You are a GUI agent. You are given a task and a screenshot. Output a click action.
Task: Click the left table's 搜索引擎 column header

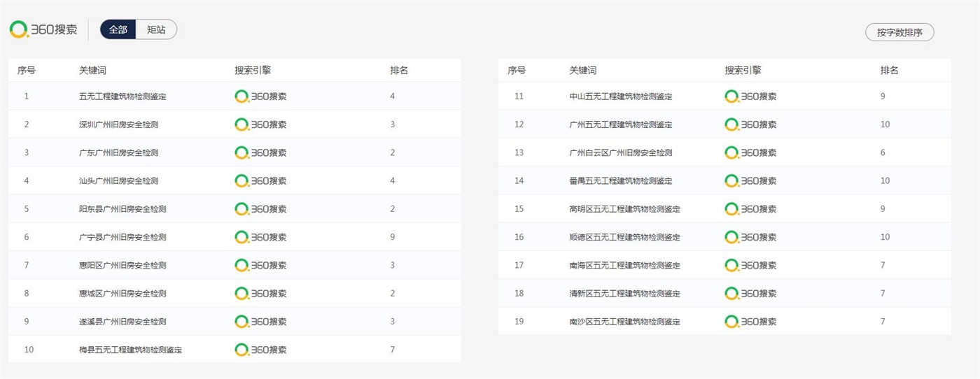pyautogui.click(x=253, y=71)
